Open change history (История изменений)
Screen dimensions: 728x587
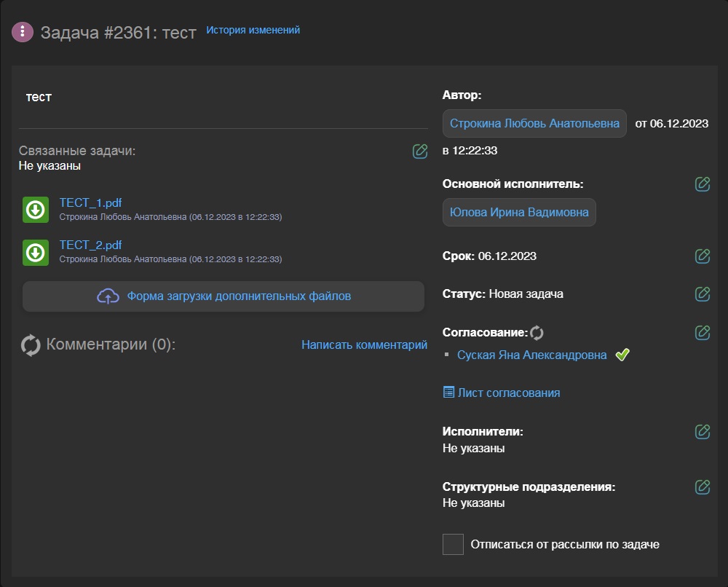(x=253, y=31)
